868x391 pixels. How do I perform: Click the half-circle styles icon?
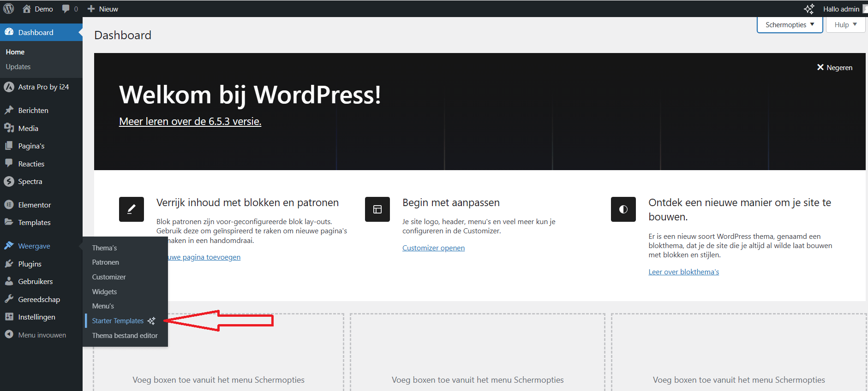pyautogui.click(x=623, y=209)
